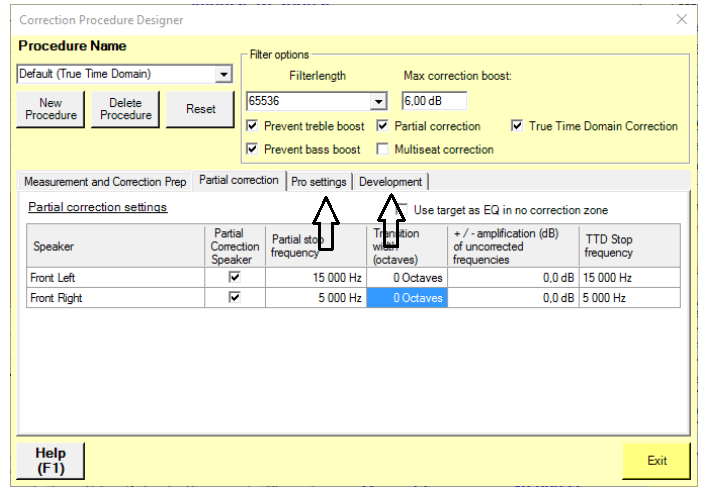Toggle Front Right partial correction speaker checkbox
The height and width of the screenshot is (487, 702).
click(235, 298)
